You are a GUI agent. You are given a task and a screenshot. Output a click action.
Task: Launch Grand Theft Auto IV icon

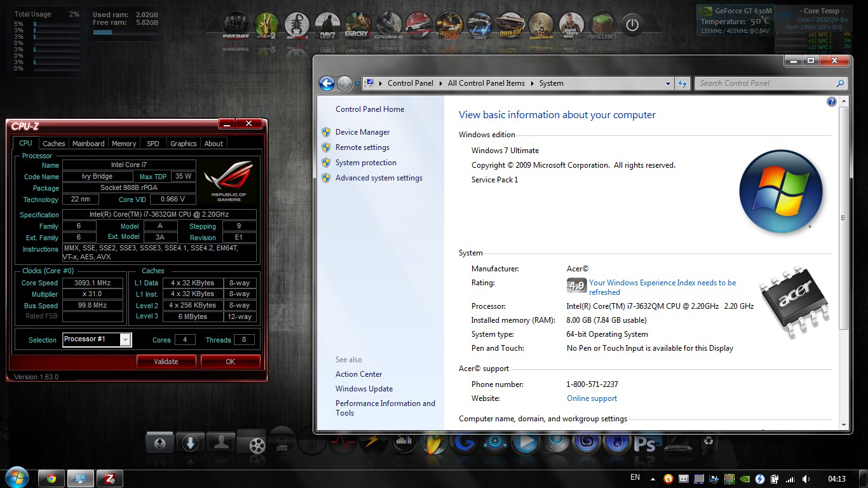pos(571,25)
